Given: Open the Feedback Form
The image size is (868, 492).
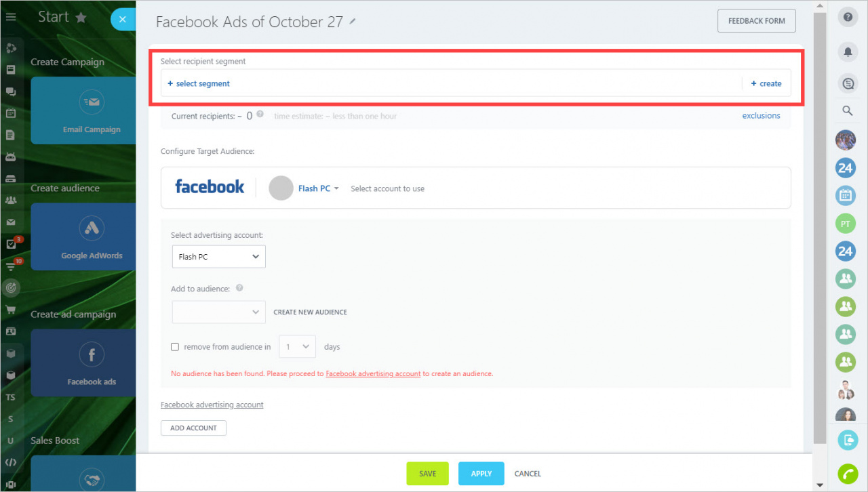Looking at the screenshot, I should 757,21.
